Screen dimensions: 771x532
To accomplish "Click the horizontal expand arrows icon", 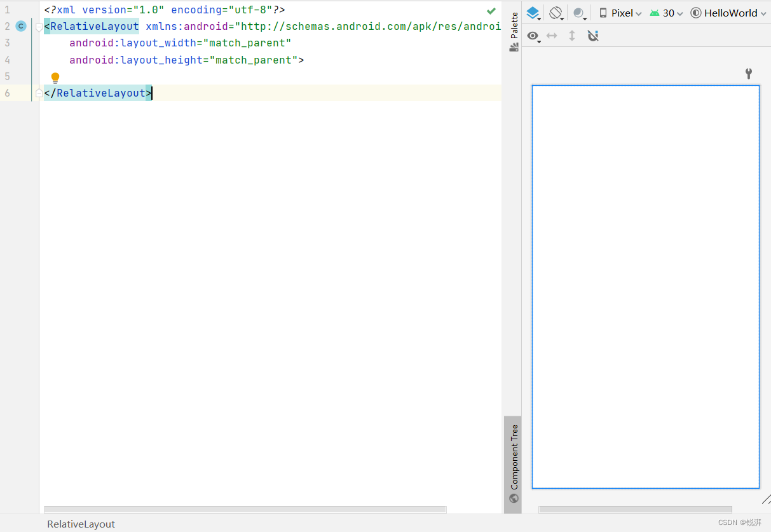I will point(552,36).
